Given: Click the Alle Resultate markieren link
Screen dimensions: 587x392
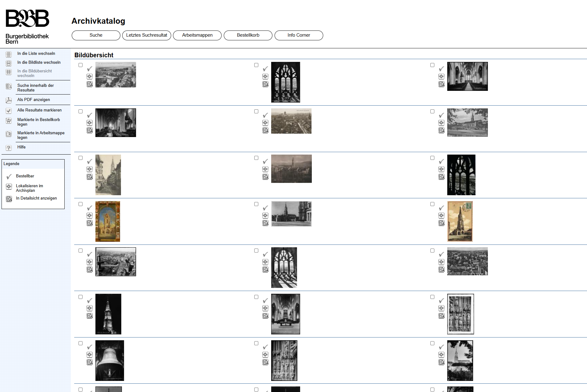Looking at the screenshot, I should pyautogui.click(x=39, y=110).
